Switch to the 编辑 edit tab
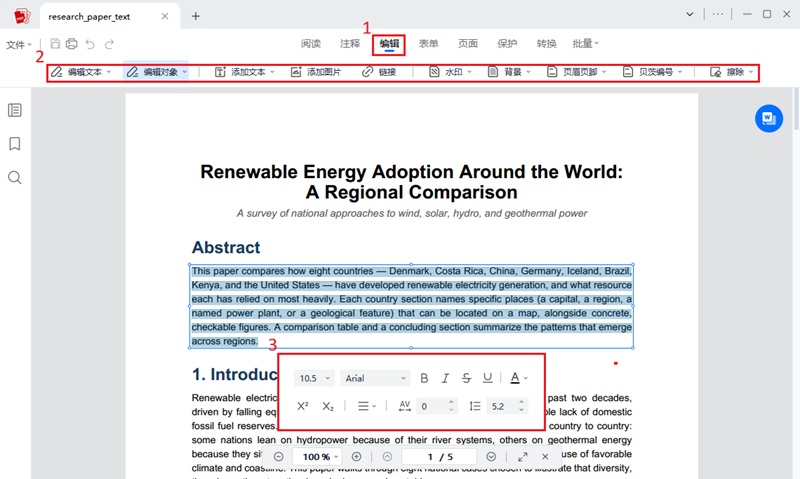Image resolution: width=800 pixels, height=479 pixels. (x=389, y=44)
